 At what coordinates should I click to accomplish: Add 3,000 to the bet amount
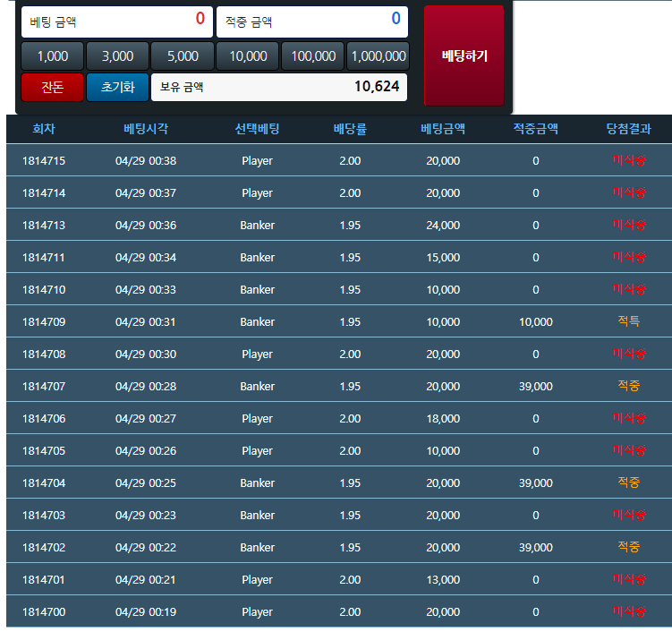point(117,56)
